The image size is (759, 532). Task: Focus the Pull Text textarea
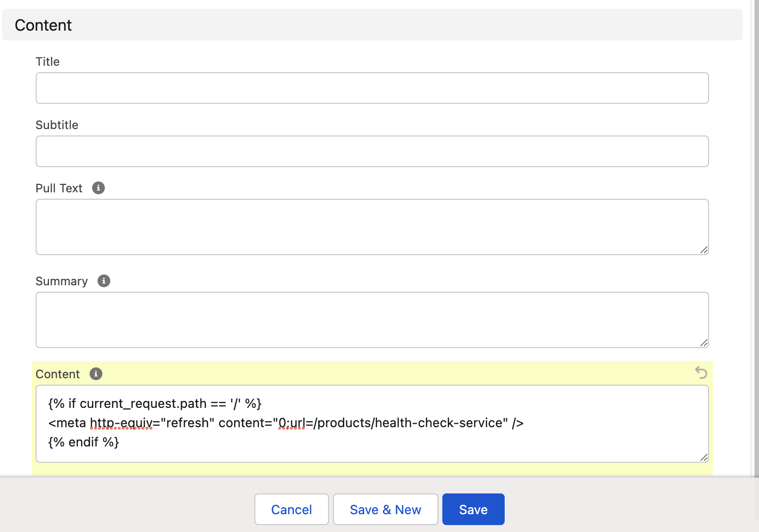(x=372, y=227)
